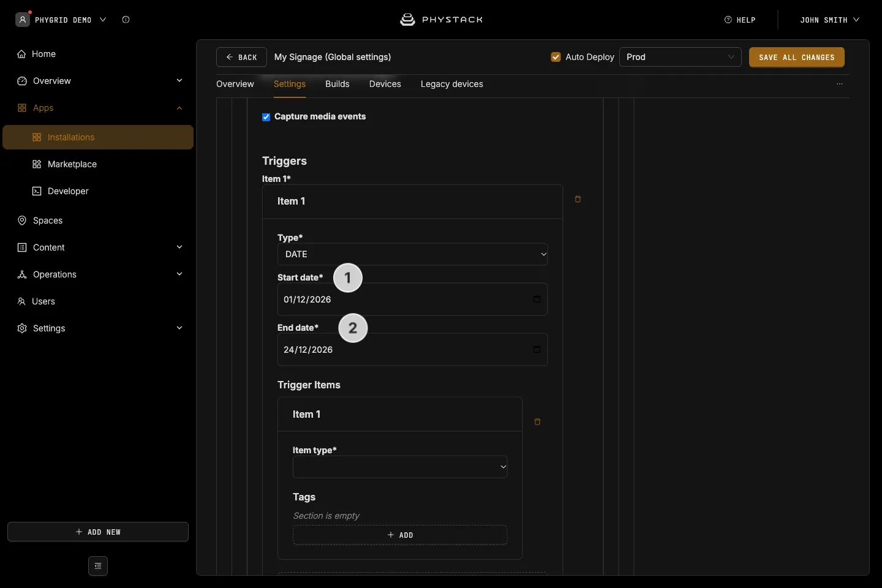Image resolution: width=882 pixels, height=588 pixels.
Task: Open the Type dropdown showing DATE
Action: [413, 254]
